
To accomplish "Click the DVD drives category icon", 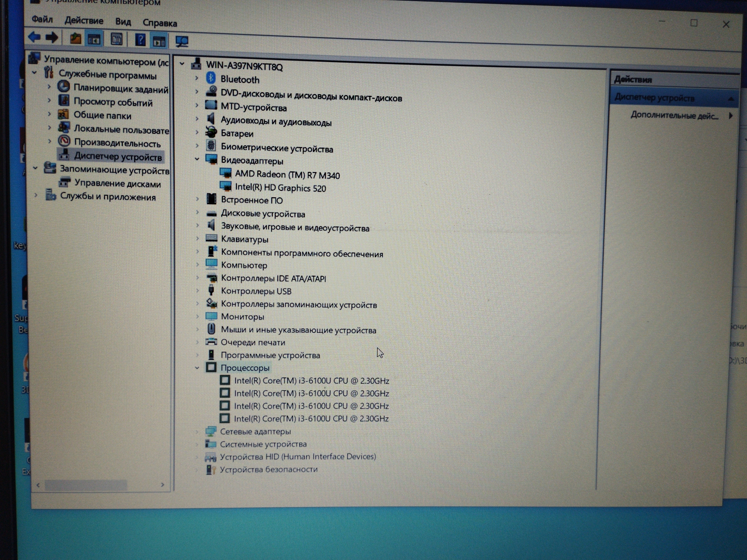I will [x=211, y=91].
